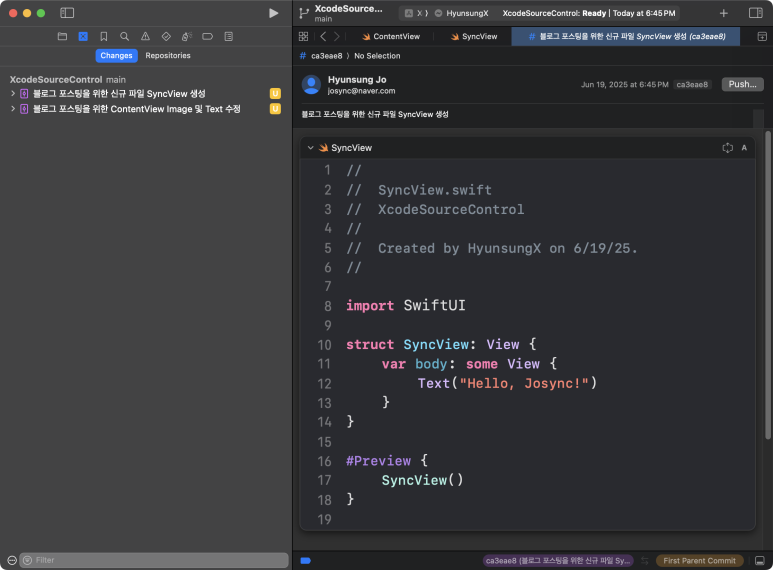Switch to the Repositories tab
The width and height of the screenshot is (773, 570).
coord(168,56)
